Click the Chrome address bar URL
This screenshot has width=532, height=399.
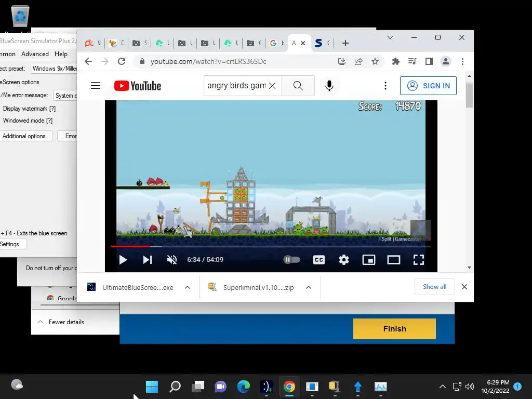(208, 61)
